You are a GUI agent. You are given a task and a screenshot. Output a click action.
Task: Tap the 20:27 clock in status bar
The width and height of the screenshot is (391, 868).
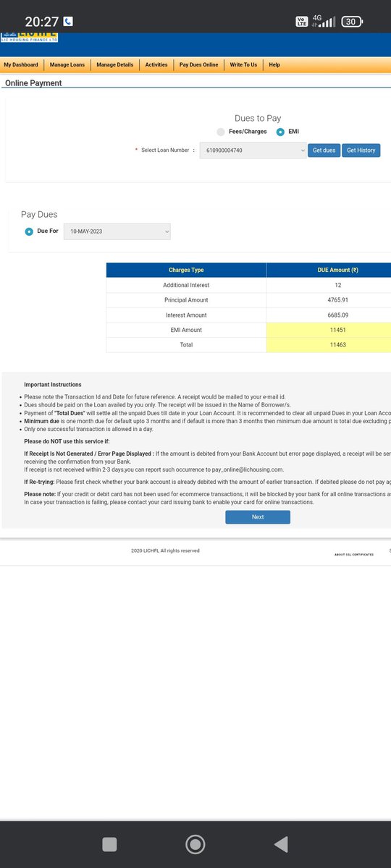(41, 22)
